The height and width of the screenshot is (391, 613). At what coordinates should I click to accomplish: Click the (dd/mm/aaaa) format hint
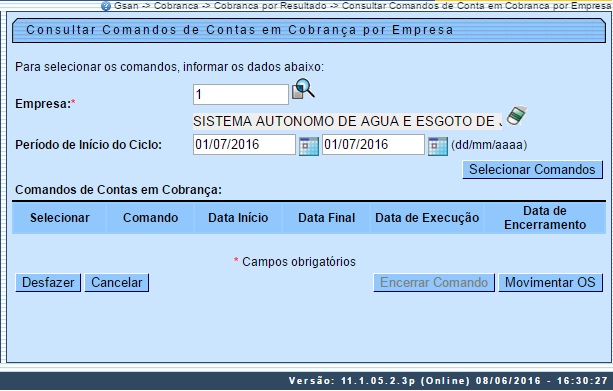pos(489,145)
